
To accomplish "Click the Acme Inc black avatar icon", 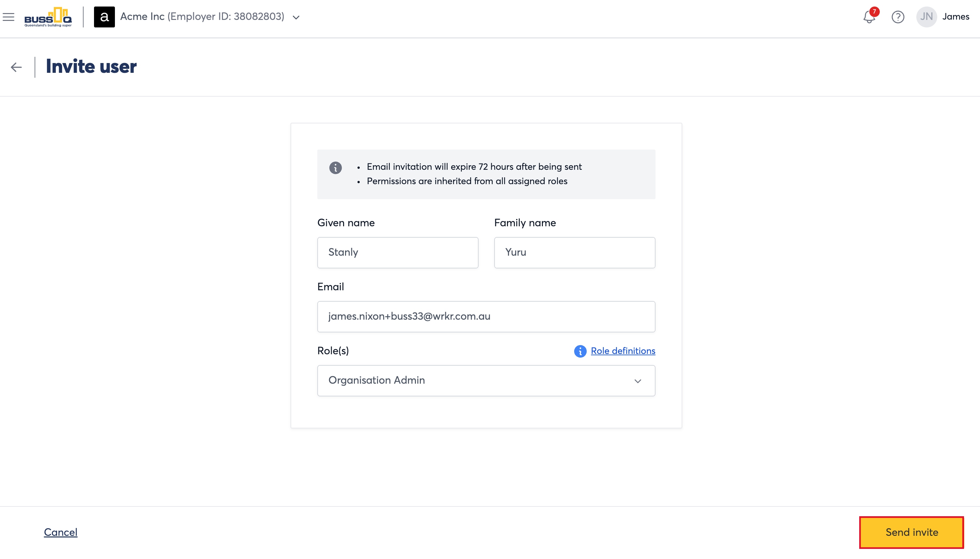I will tap(104, 17).
